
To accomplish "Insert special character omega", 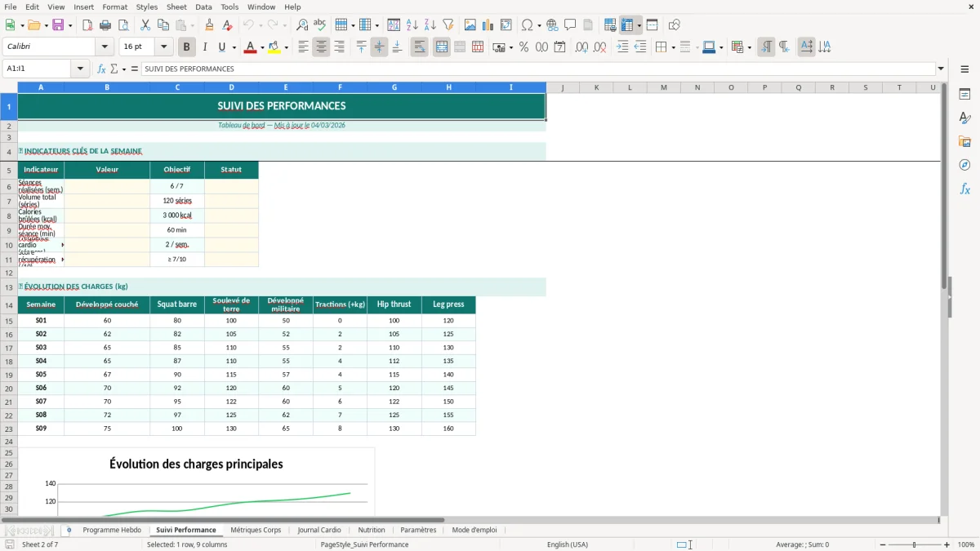I will point(528,25).
